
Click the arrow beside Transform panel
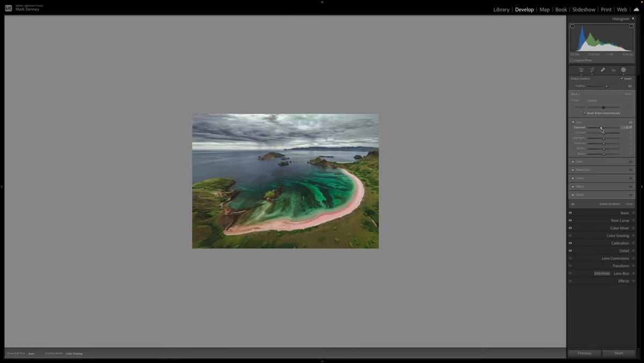(633, 266)
